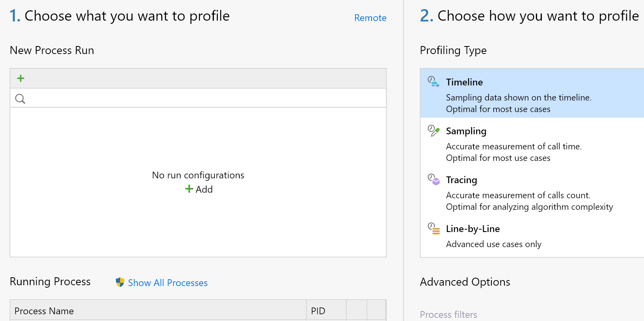Click the magnifying glass search icon

(20, 99)
